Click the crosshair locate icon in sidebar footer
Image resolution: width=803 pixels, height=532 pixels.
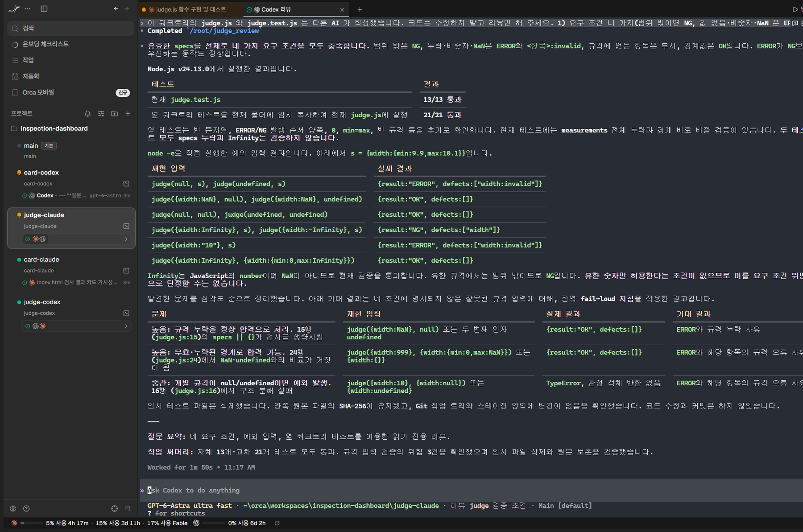coord(115,508)
